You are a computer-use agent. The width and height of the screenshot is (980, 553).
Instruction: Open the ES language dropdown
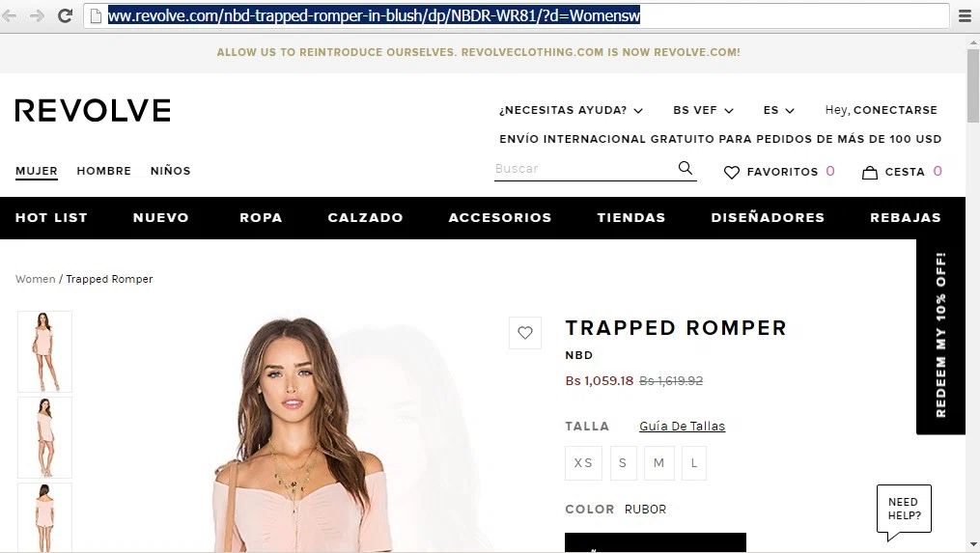pyautogui.click(x=779, y=110)
